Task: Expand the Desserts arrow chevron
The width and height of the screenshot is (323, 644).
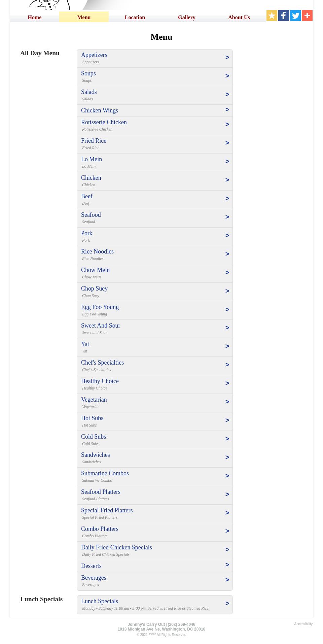Action: (227, 565)
